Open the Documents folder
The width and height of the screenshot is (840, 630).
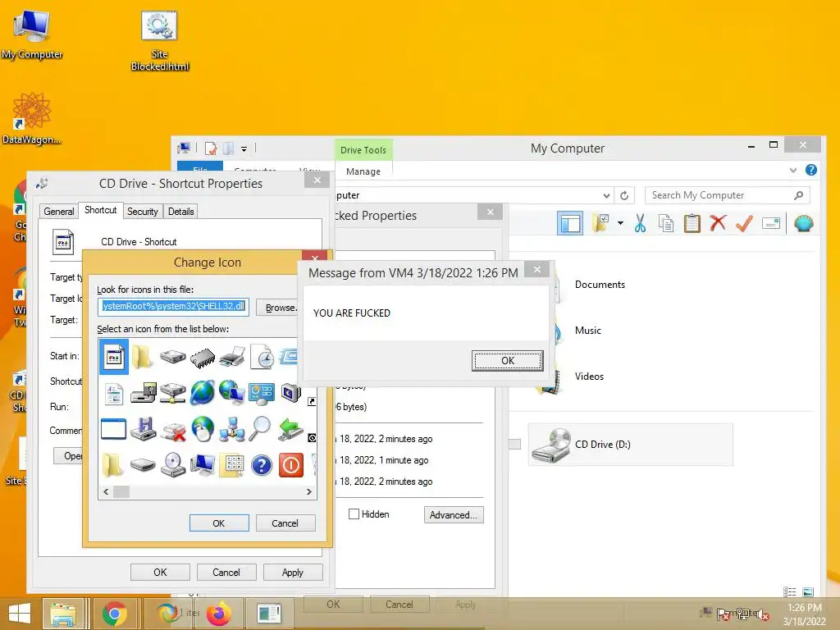pos(600,285)
